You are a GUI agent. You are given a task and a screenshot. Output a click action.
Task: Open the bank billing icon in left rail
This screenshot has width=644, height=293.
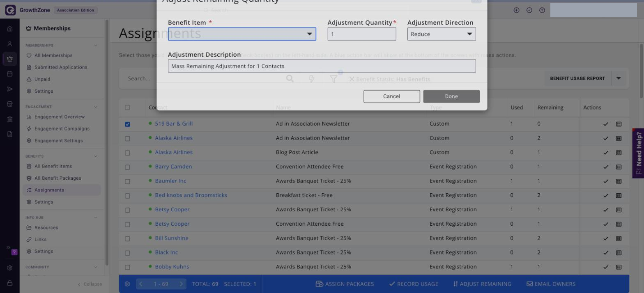10,119
